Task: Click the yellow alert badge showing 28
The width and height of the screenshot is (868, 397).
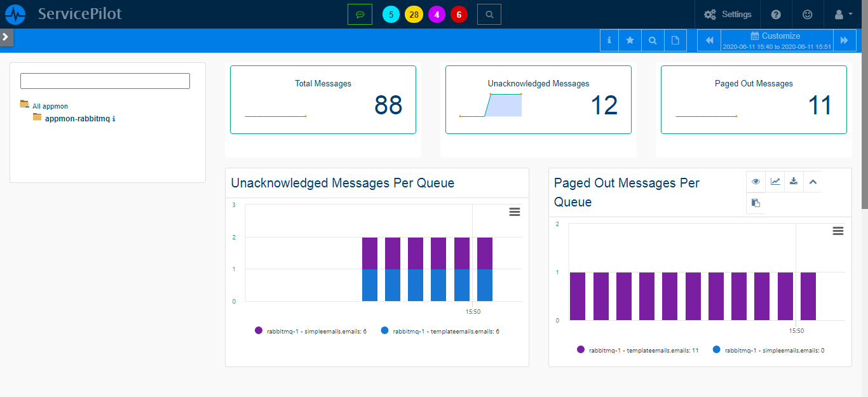Action: click(414, 14)
